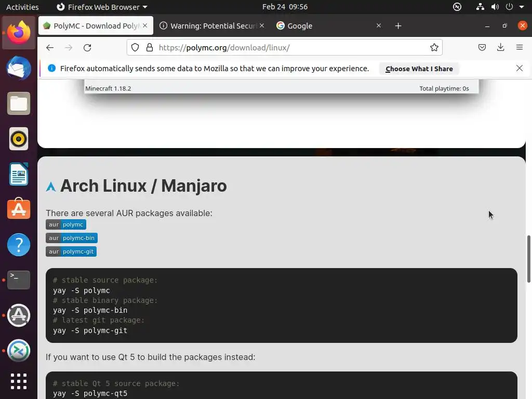The width and height of the screenshot is (532, 399).
Task: Save page to Pocket
Action: (482, 47)
